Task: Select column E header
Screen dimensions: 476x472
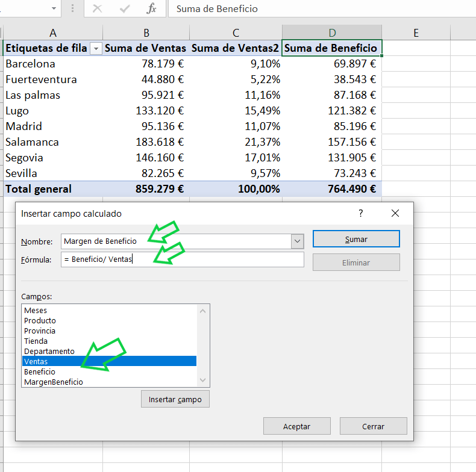Action: point(416,33)
